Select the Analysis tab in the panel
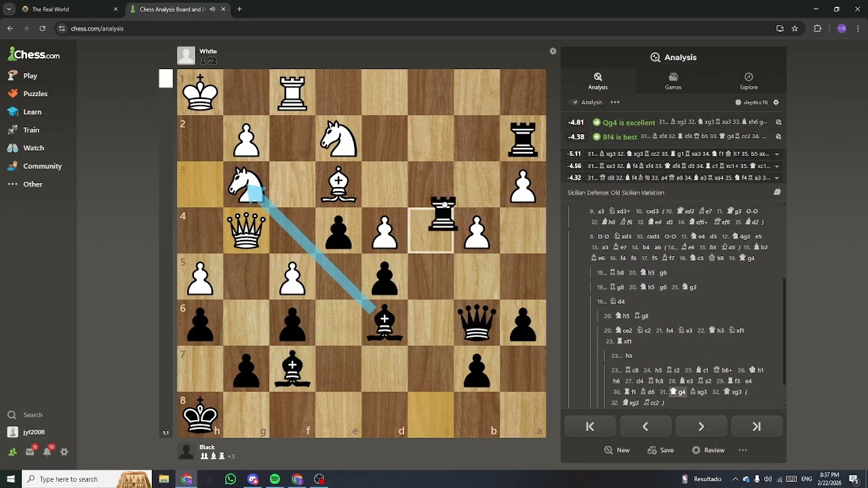The image size is (868, 488). pyautogui.click(x=598, y=81)
